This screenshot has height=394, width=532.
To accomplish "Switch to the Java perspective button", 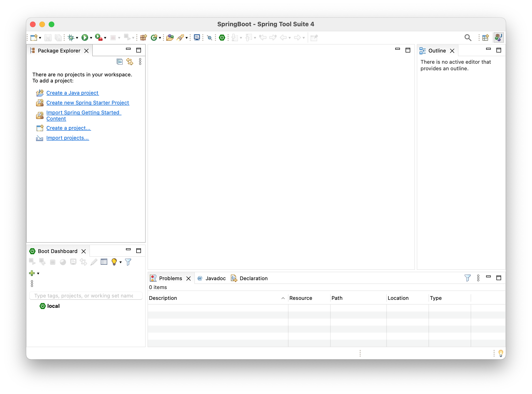I will click(x=498, y=37).
